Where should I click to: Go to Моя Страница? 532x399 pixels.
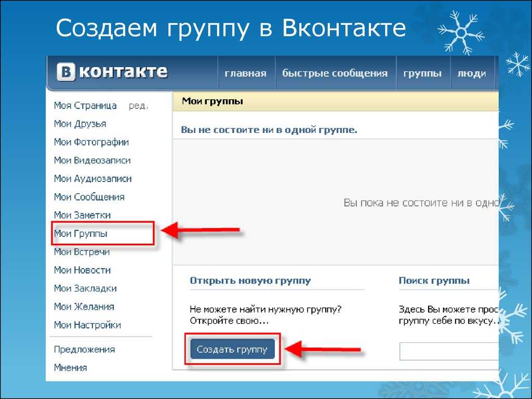85,105
